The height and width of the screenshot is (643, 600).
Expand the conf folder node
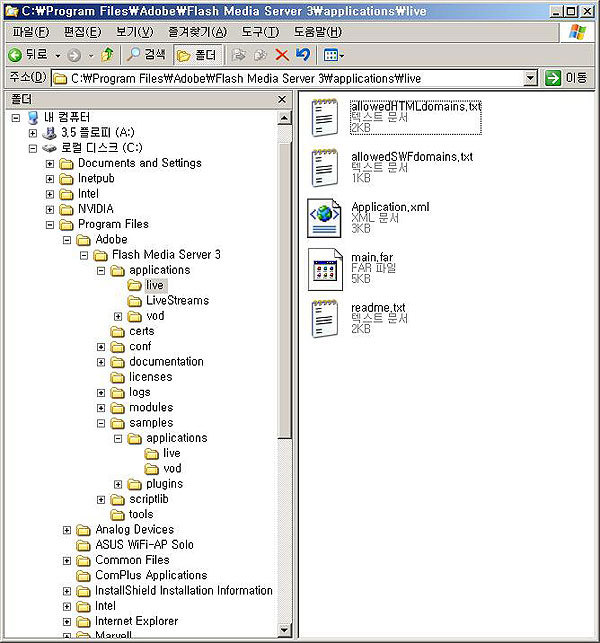coord(101,347)
